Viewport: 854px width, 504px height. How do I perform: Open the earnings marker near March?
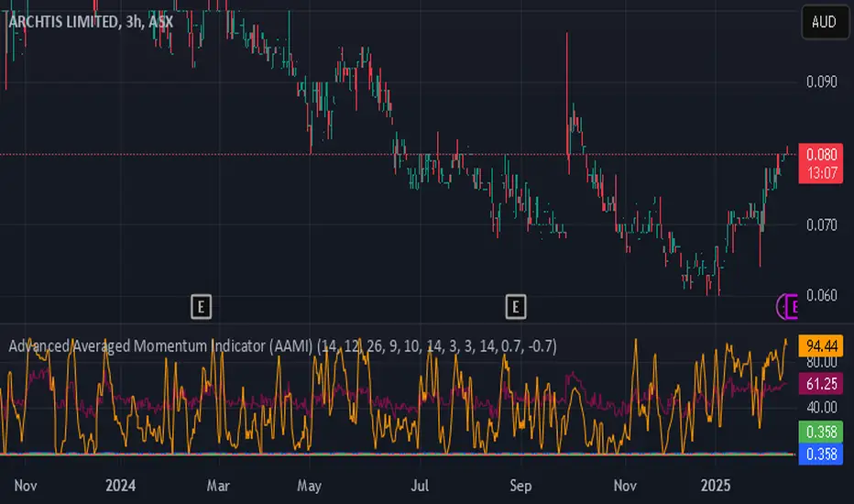click(x=201, y=307)
